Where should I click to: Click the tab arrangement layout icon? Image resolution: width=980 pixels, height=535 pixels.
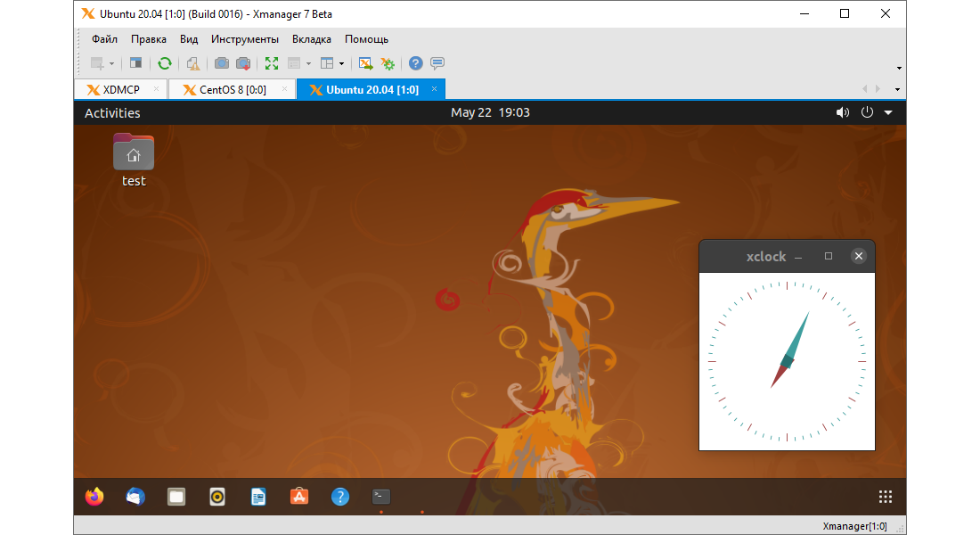pos(327,63)
